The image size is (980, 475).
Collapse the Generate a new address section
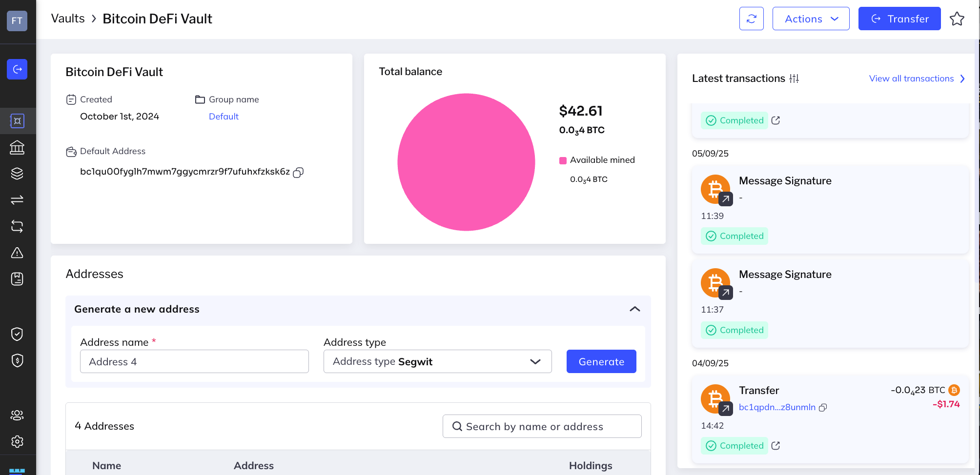click(x=634, y=309)
